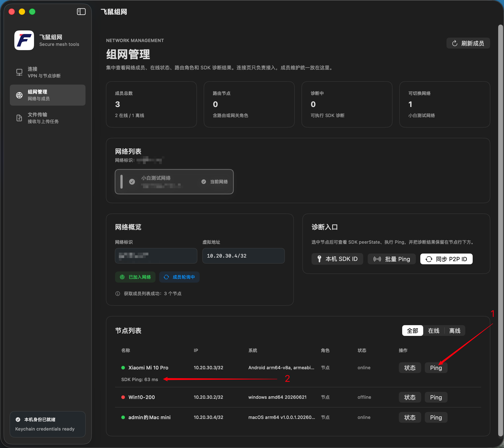Click the broadcast icon for 批量 Ping

tap(377, 259)
